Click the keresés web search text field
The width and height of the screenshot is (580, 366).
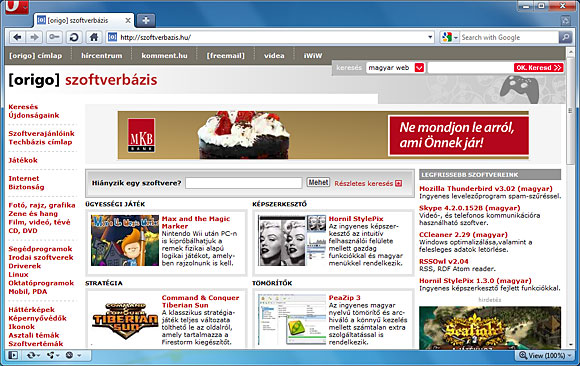[470, 68]
